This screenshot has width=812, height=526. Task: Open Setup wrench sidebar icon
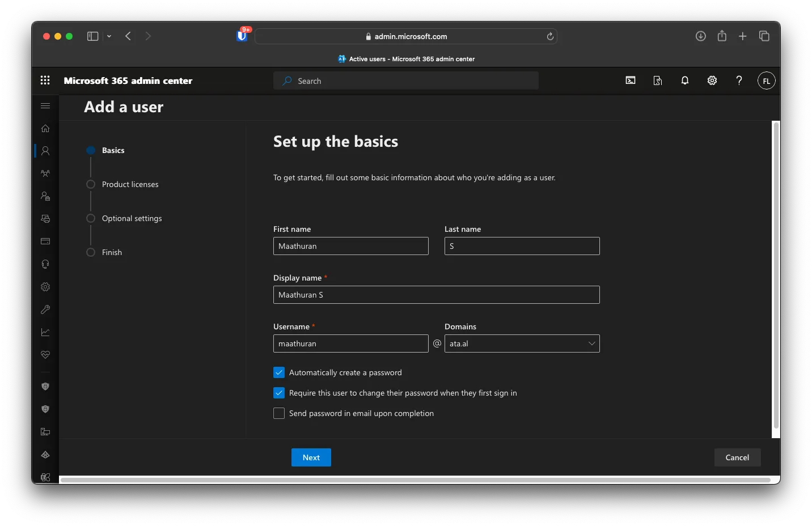pyautogui.click(x=45, y=309)
